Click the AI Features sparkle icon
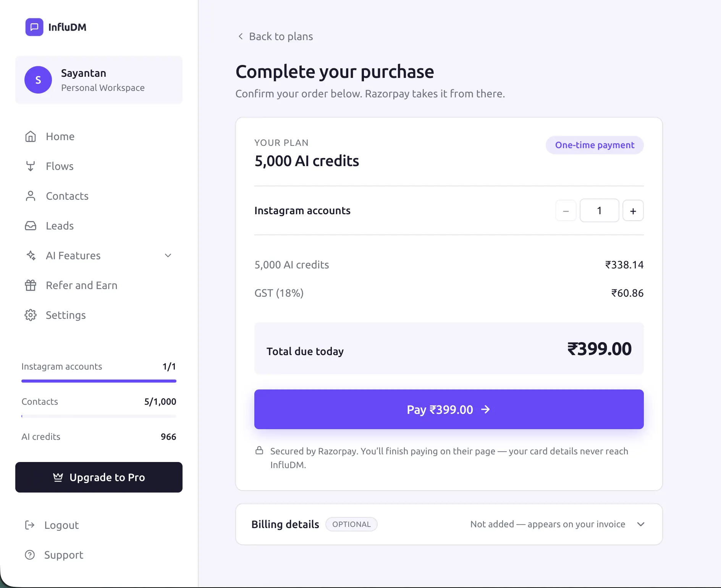Screen dimensions: 721x588 pos(31,255)
